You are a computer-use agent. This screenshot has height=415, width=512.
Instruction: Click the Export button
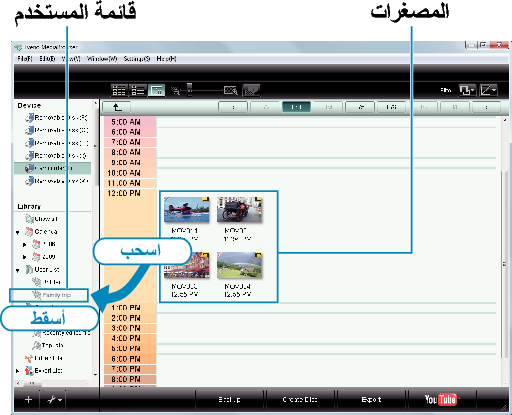click(371, 399)
